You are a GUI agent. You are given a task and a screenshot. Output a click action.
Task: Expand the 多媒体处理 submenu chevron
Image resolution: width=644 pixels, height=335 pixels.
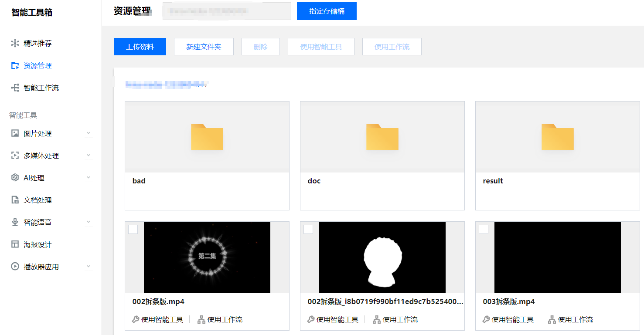coord(89,156)
